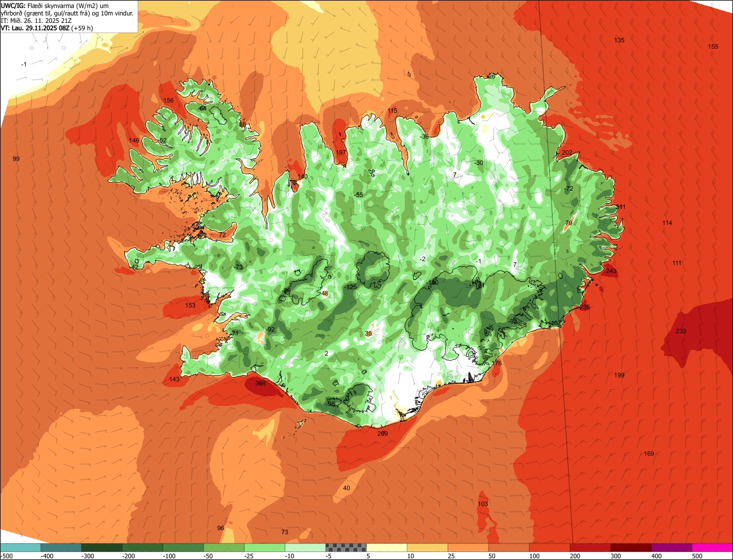Pick the legend swatch between 50 and 100
Image resolution: width=733 pixels, height=560 pixels.
coord(508,548)
